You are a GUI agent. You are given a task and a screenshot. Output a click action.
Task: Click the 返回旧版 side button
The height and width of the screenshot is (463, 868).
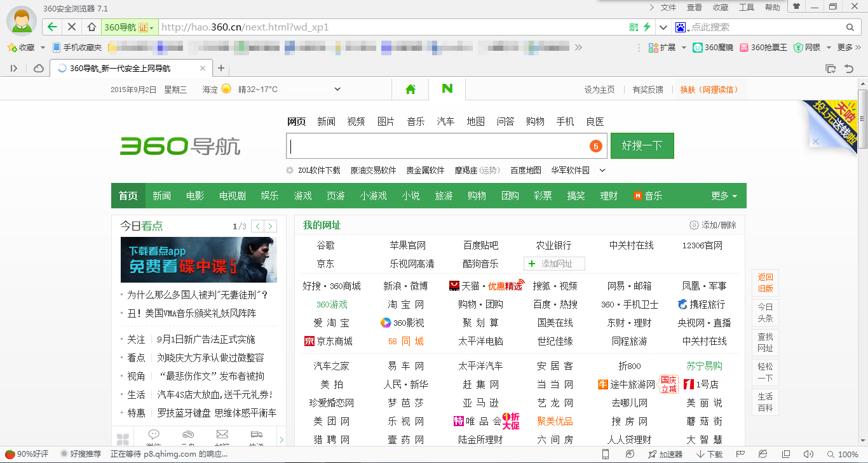click(765, 283)
